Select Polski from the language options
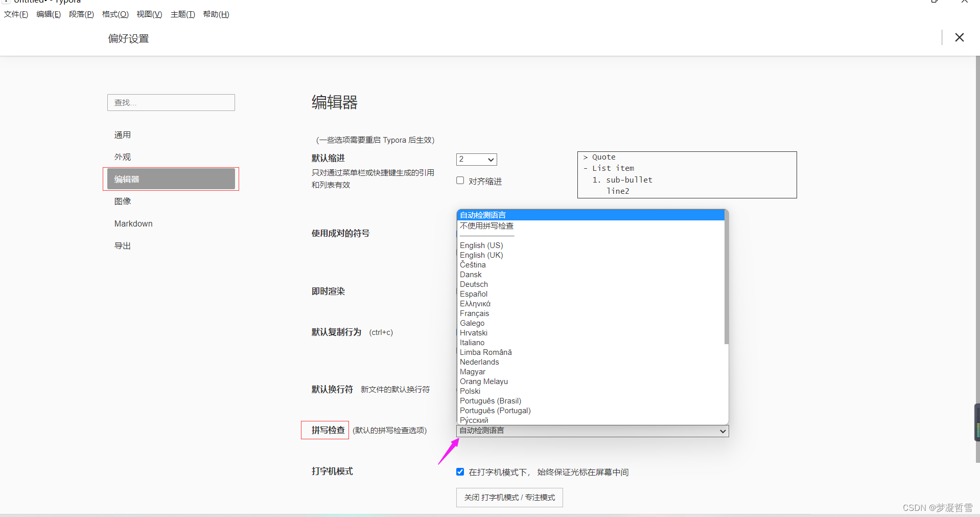This screenshot has width=980, height=517. (x=469, y=391)
